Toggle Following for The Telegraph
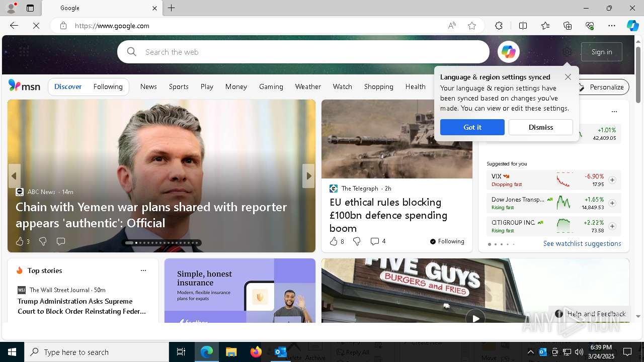 point(447,241)
